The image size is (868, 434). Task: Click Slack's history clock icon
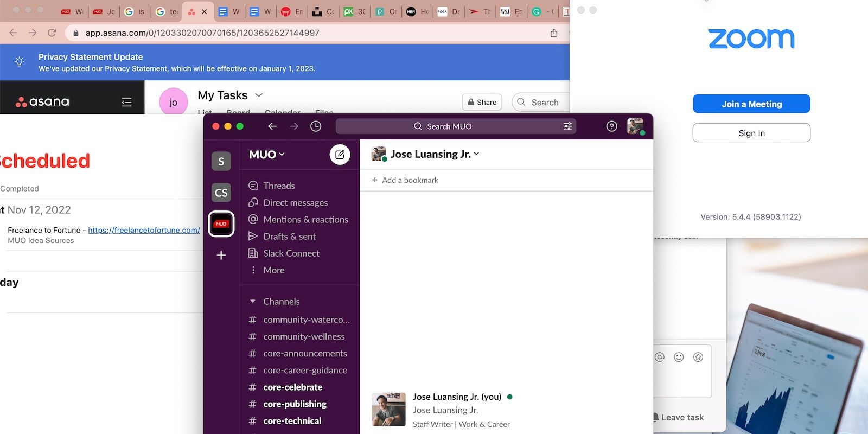coord(316,126)
